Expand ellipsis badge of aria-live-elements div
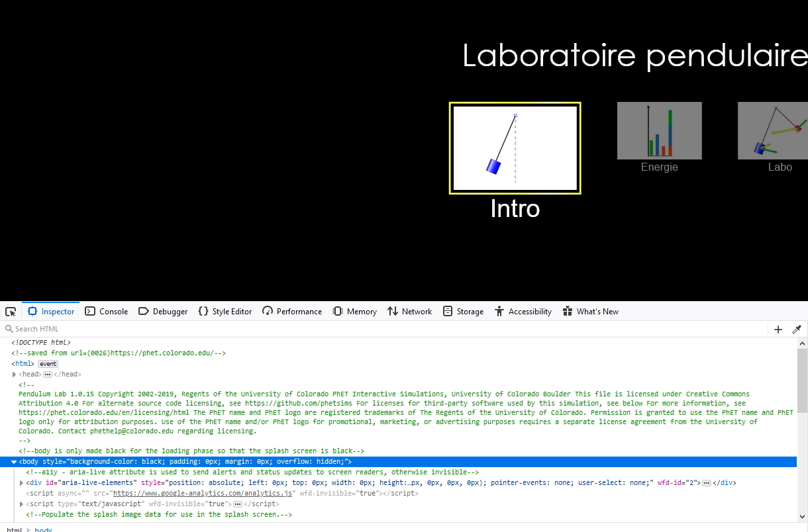Image resolution: width=808 pixels, height=532 pixels. [x=707, y=483]
